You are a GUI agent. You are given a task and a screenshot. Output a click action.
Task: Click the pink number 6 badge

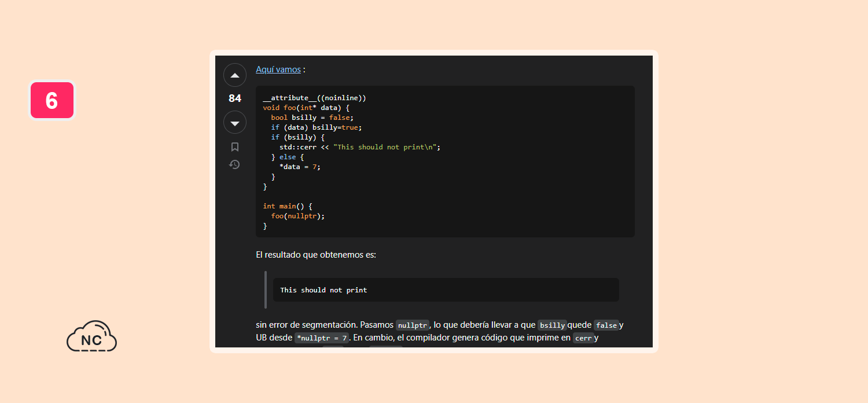tap(52, 101)
